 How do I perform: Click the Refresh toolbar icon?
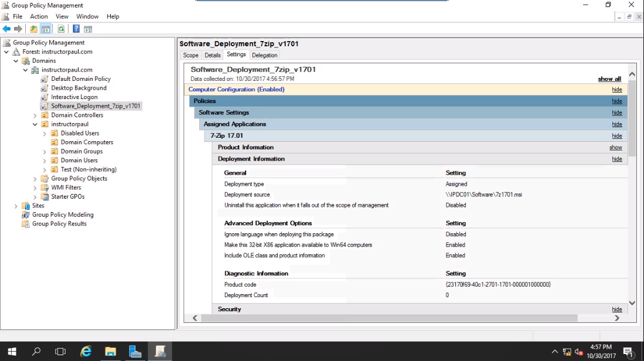pos(61,29)
